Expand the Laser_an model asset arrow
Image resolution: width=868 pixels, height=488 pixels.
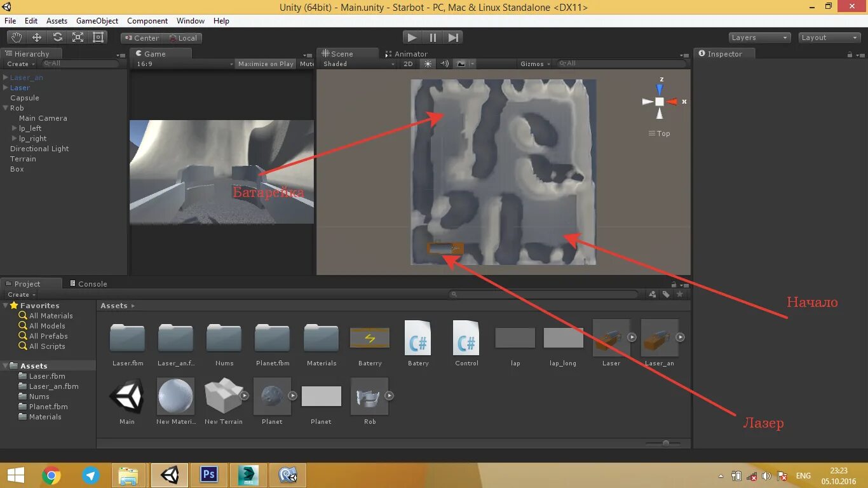pos(680,337)
